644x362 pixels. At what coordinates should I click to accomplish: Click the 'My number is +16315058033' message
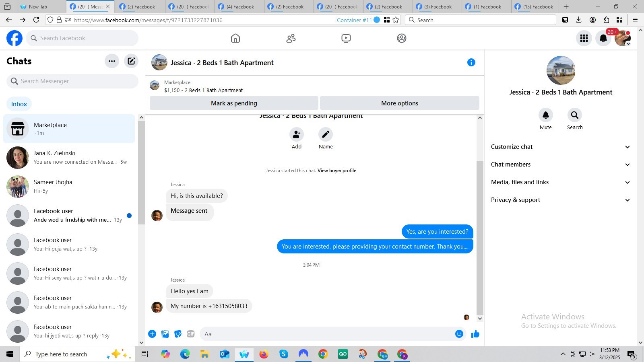(x=209, y=306)
